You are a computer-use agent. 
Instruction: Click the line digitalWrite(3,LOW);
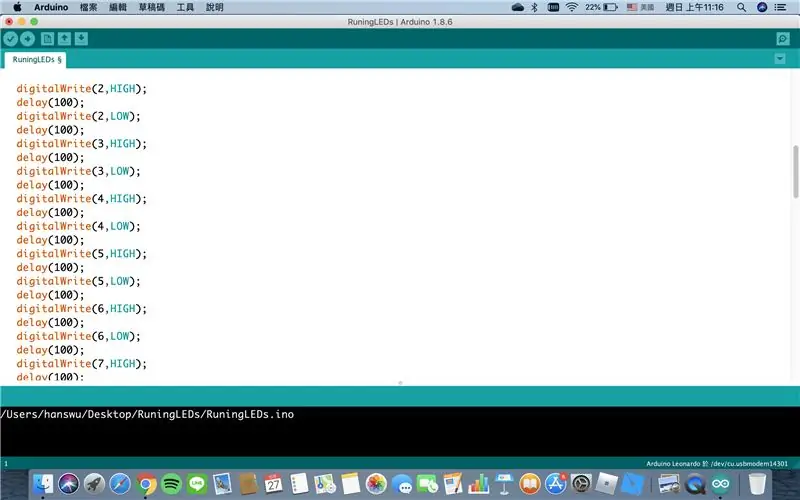click(x=78, y=171)
